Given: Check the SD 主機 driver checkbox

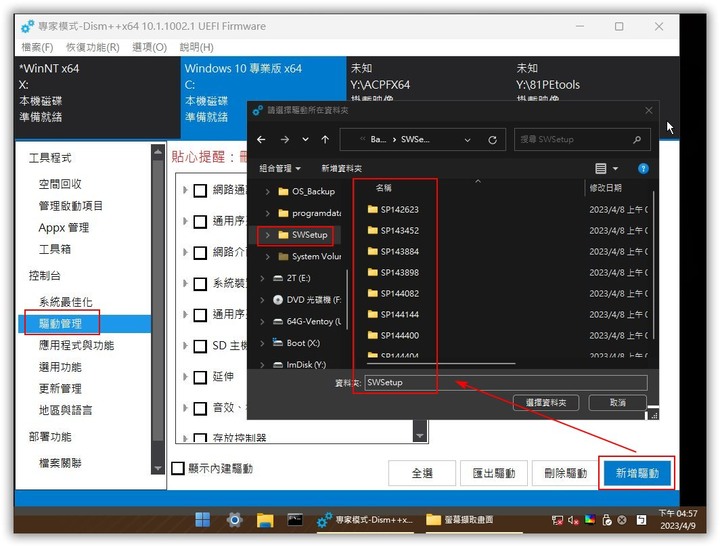Looking at the screenshot, I should pos(200,346).
